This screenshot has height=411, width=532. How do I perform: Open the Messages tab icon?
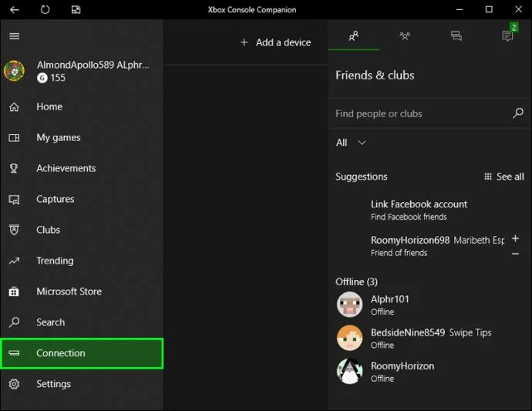point(456,35)
